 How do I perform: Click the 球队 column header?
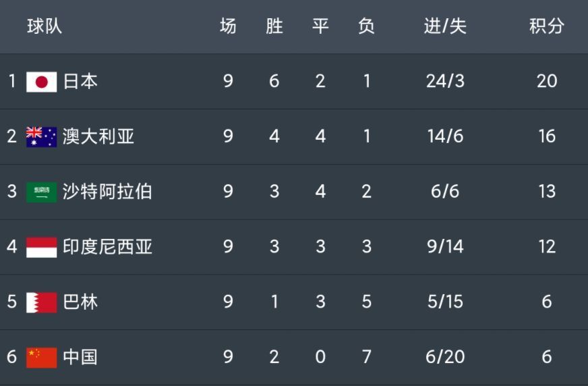point(45,26)
